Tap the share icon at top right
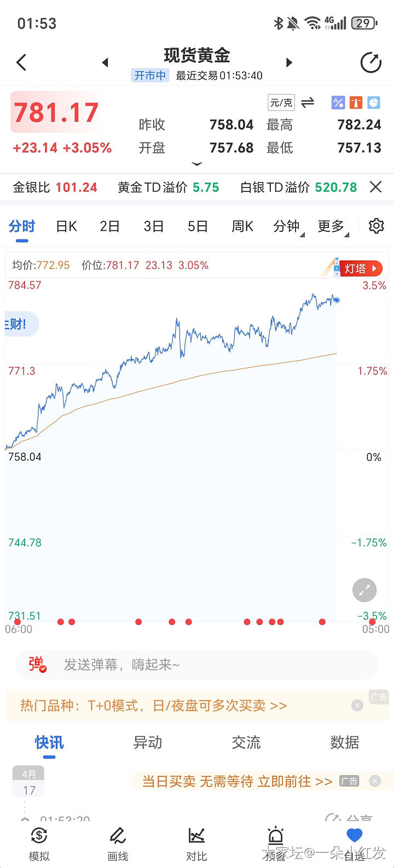The width and height of the screenshot is (394, 868). tap(370, 62)
